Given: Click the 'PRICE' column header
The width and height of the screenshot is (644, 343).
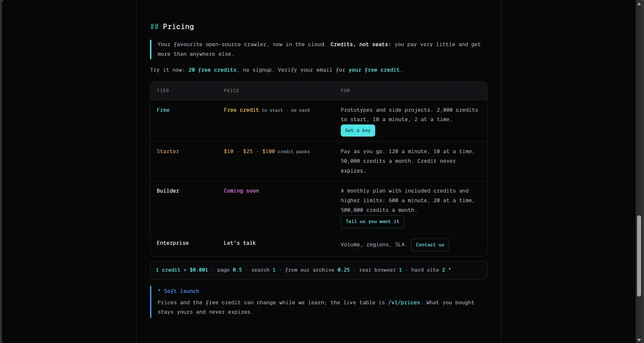Looking at the screenshot, I should coord(231,91).
